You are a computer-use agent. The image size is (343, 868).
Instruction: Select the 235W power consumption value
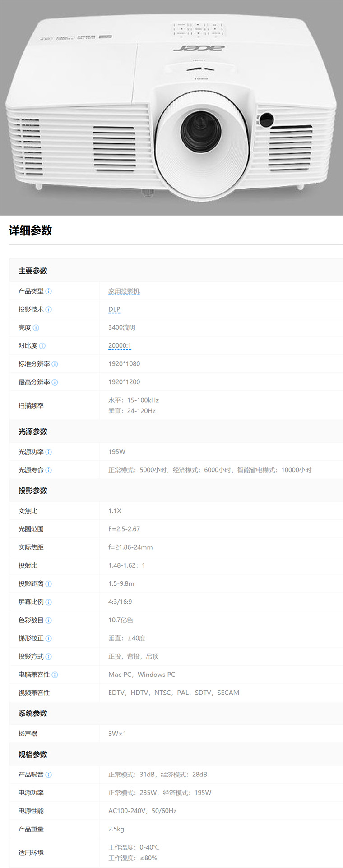[160, 793]
